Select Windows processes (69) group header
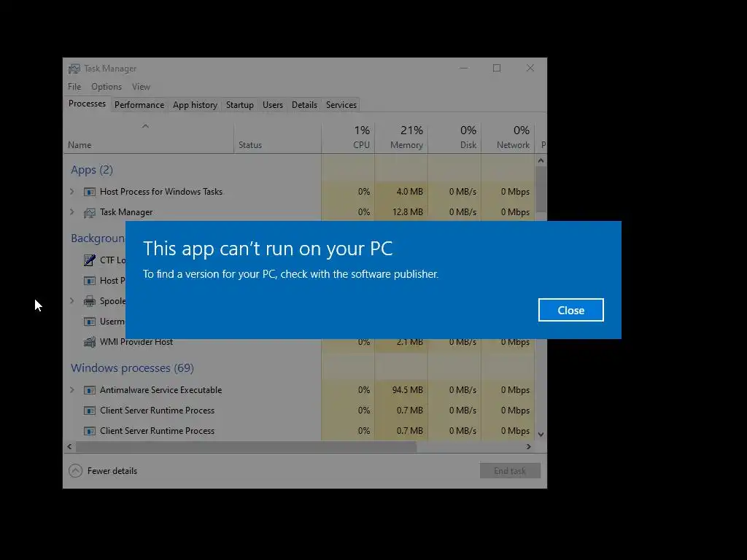747x560 pixels. pos(133,368)
